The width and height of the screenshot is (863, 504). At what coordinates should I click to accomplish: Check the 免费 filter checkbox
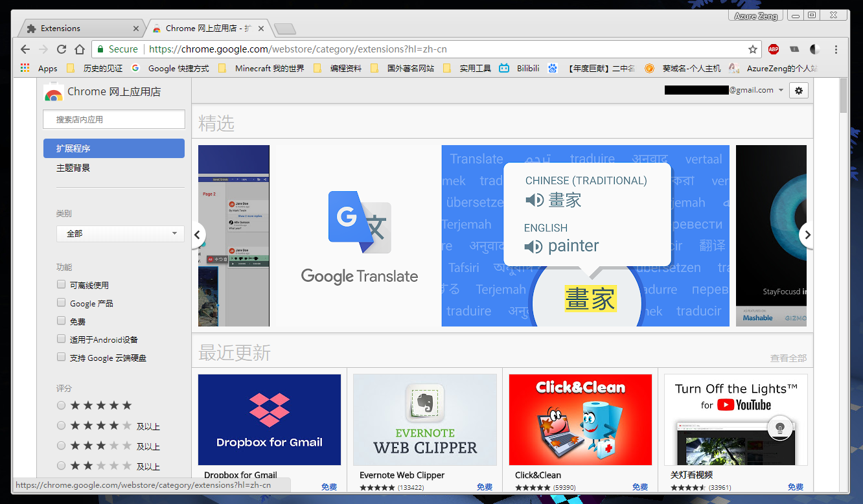61,321
